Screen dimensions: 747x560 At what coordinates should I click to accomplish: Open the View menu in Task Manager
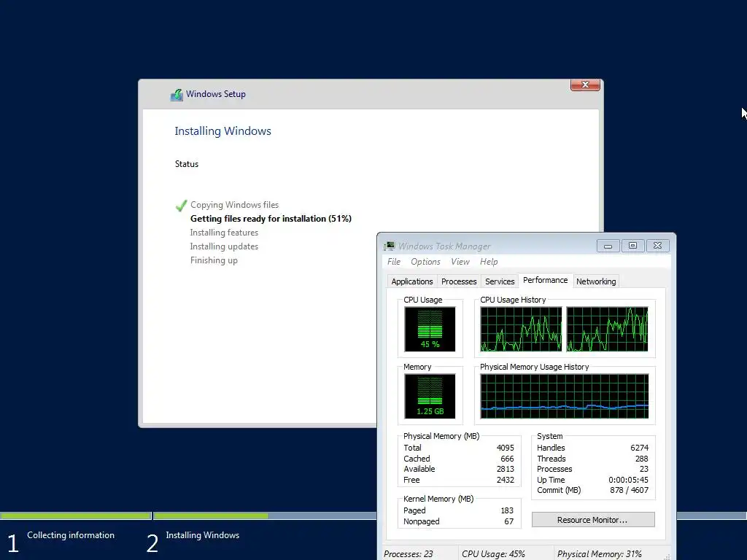tap(460, 262)
